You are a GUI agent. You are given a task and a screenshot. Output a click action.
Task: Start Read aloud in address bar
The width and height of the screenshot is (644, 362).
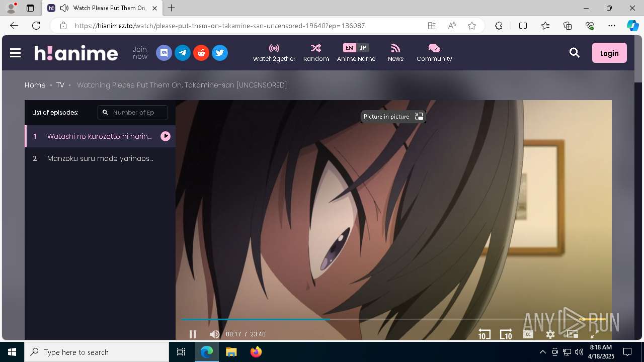tap(452, 26)
